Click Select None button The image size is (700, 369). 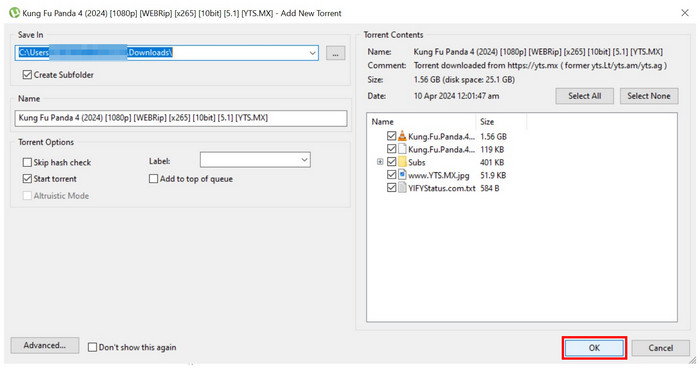[x=649, y=96]
